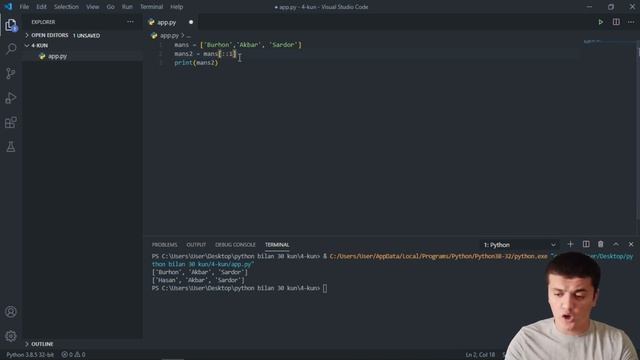
Task: Switch to the Problems panel tab
Action: coord(164,245)
